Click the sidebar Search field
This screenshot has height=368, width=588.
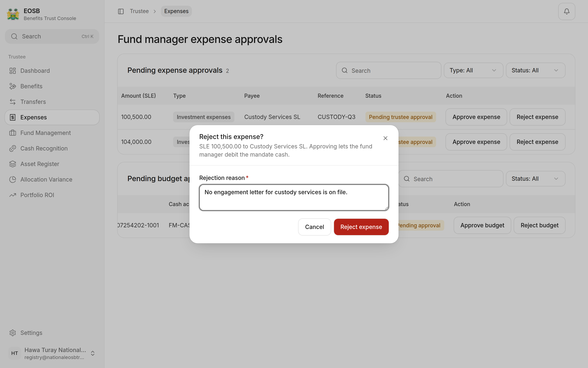(x=52, y=37)
